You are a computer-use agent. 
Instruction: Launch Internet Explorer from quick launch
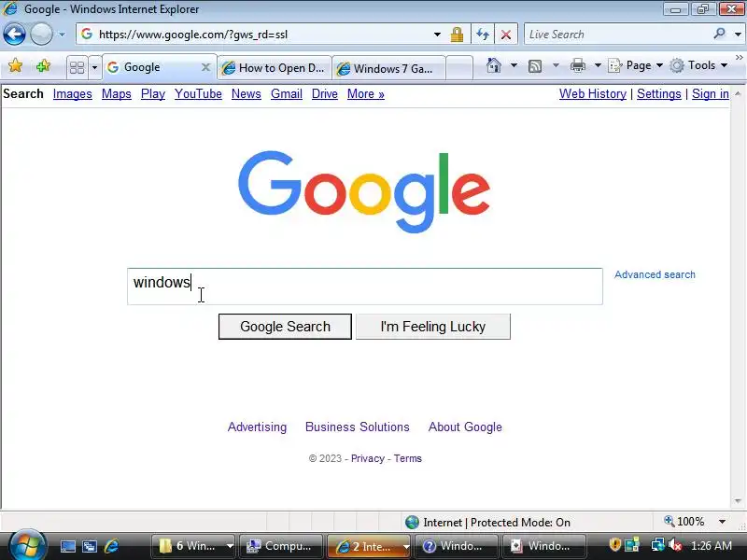coord(111,546)
